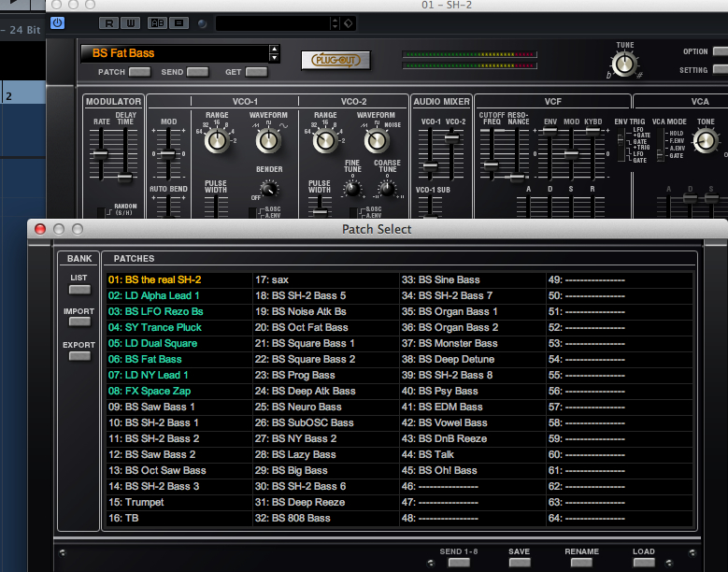The width and height of the screenshot is (728, 572).
Task: Click the copy settings icon next to A/B
Action: pyautogui.click(x=178, y=23)
